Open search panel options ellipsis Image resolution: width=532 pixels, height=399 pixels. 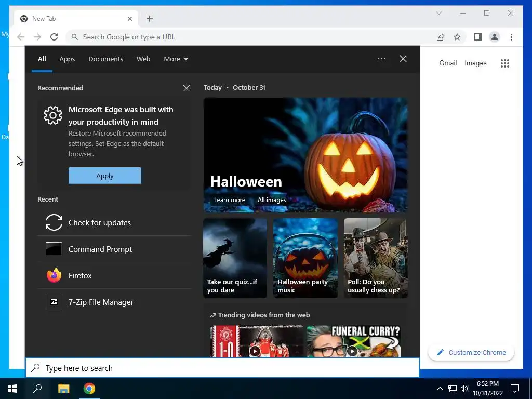tap(381, 59)
